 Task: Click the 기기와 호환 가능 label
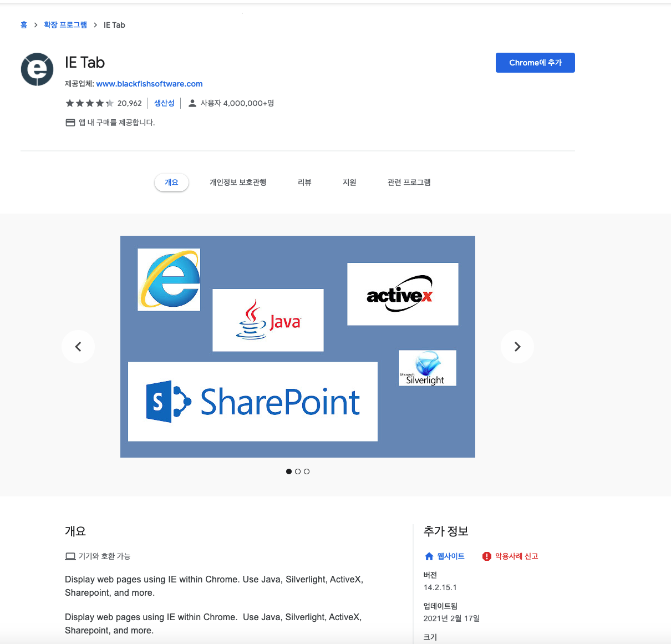pyautogui.click(x=104, y=556)
